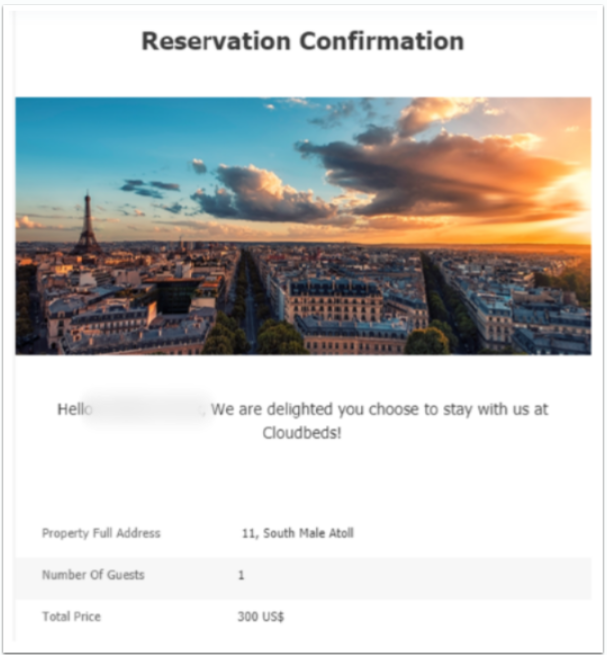Click the Paris skyline banner image
607x655 pixels.
(303, 225)
